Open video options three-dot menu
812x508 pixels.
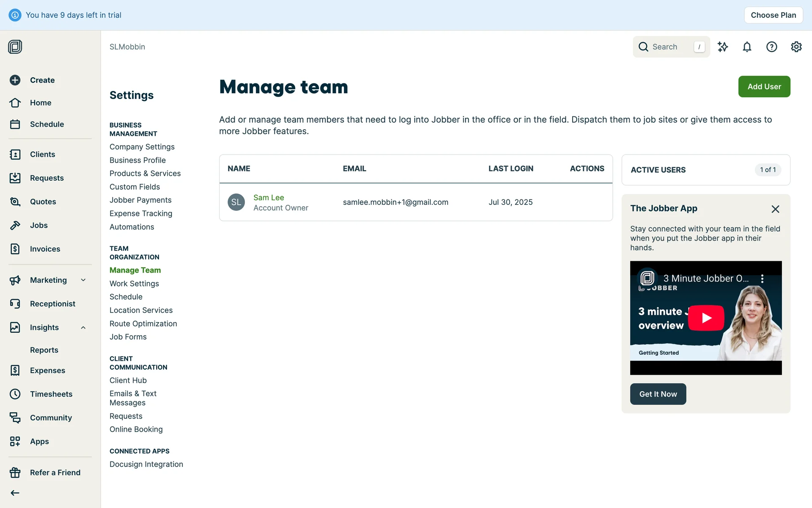click(x=762, y=279)
